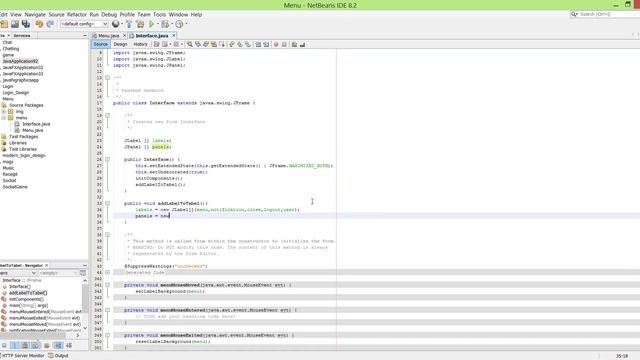Collapse the addLabelToTabel method code fold
The image size is (640, 360).
click(107, 203)
